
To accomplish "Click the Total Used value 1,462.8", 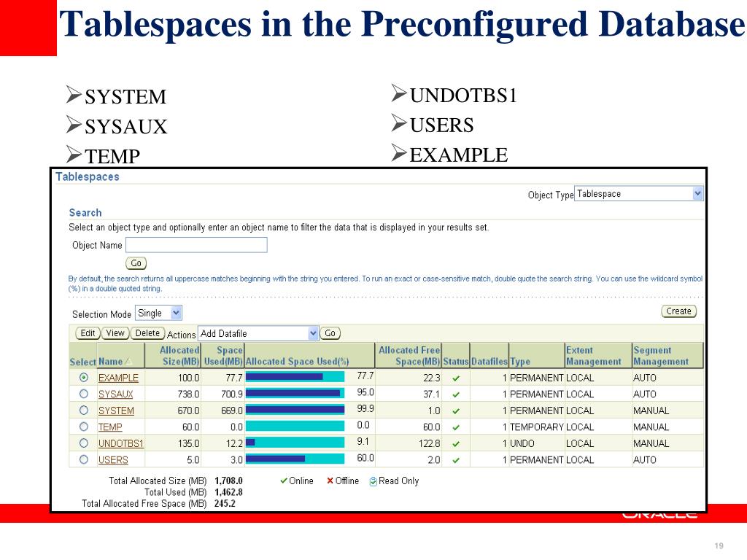I will tap(228, 492).
